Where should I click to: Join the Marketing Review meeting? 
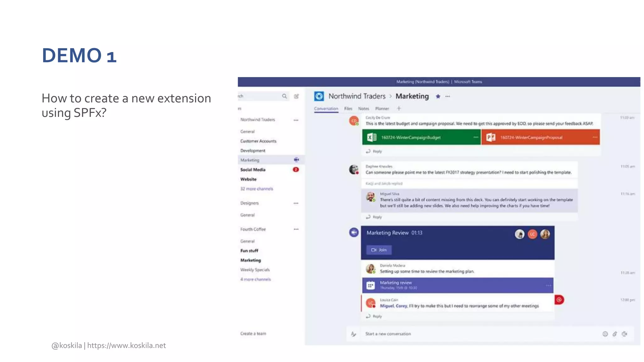[379, 250]
